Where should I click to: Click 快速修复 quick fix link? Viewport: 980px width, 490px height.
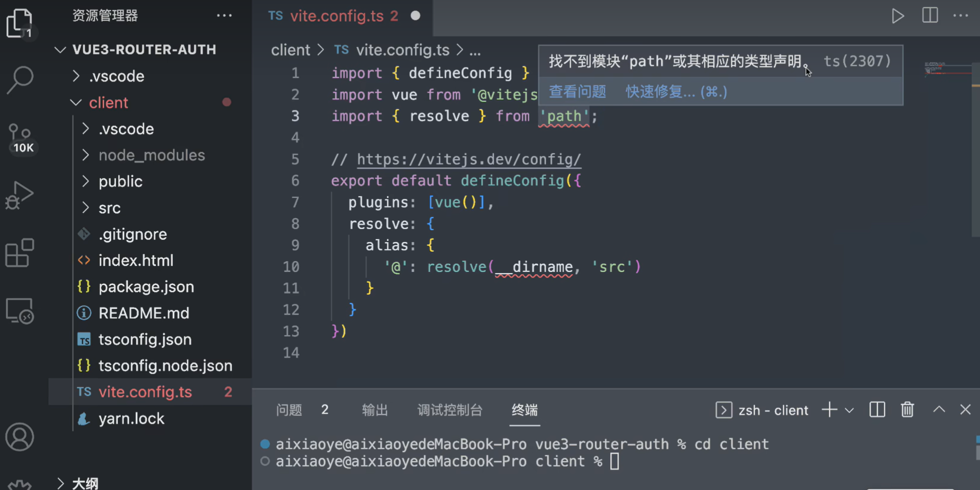click(x=676, y=91)
